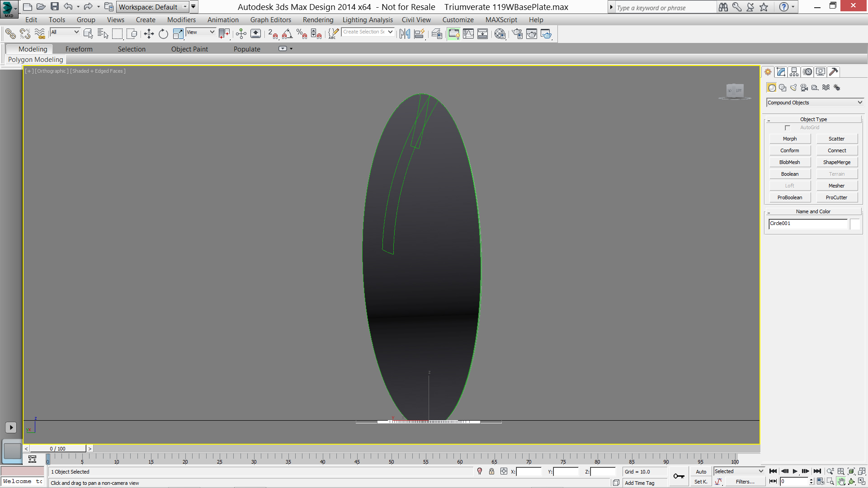Viewport: 868px width, 488px height.
Task: Open the Curve Editor icon
Action: tap(468, 34)
